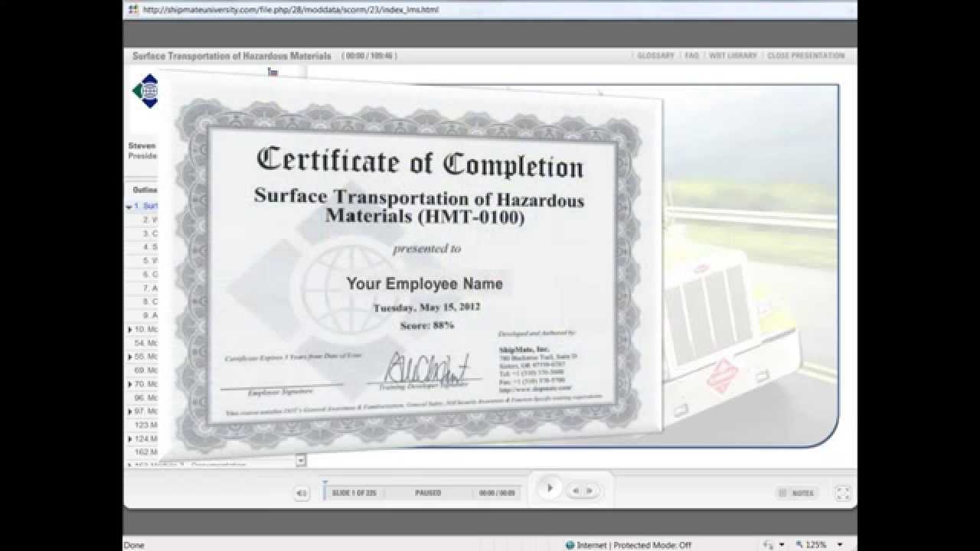Viewport: 980px width, 551px height.
Task: Open the zoom level 125% dropdown
Action: point(840,545)
